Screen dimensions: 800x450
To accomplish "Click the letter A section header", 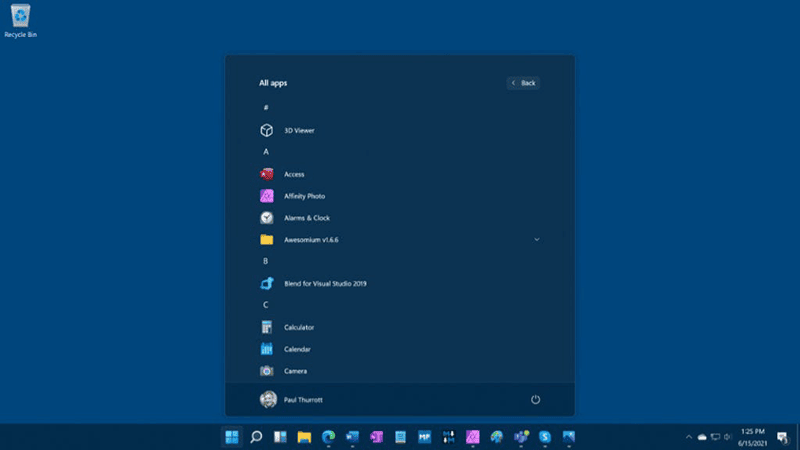I will [266, 152].
